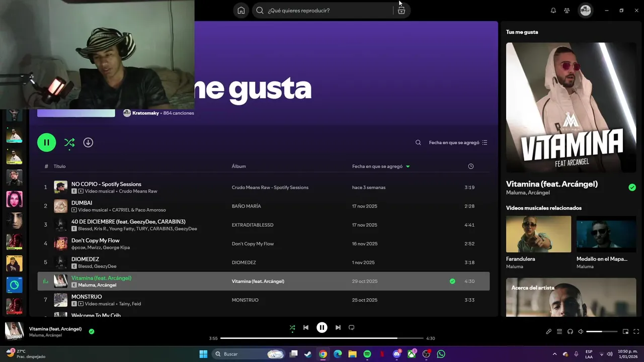This screenshot has width=644, height=362.
Task: Select the DUMBAI track row
Action: tap(264, 206)
